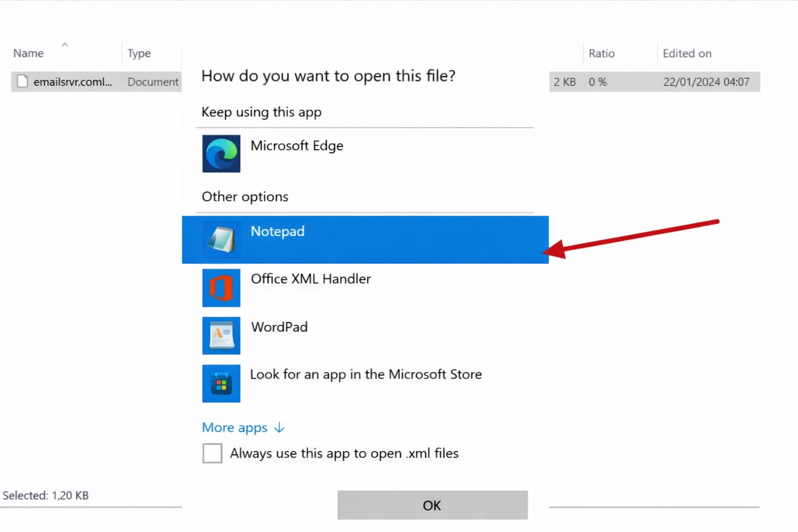
Task: Click the 2 KB size cell
Action: (565, 82)
